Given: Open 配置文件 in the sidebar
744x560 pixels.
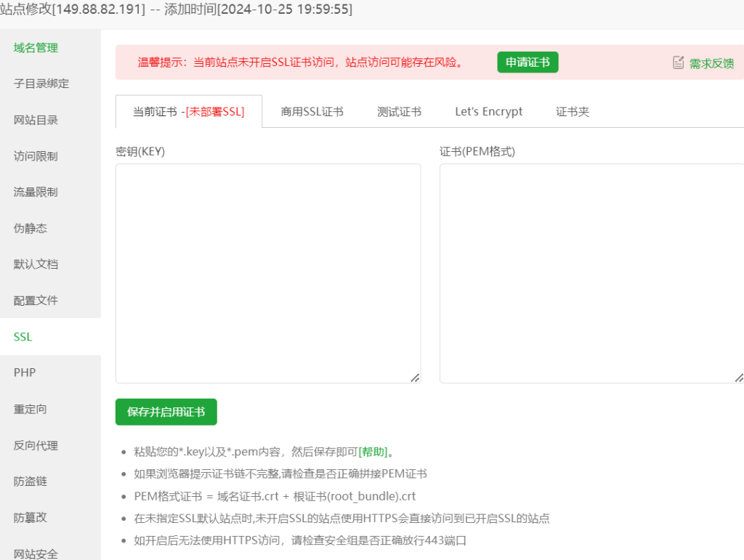Looking at the screenshot, I should [36, 300].
